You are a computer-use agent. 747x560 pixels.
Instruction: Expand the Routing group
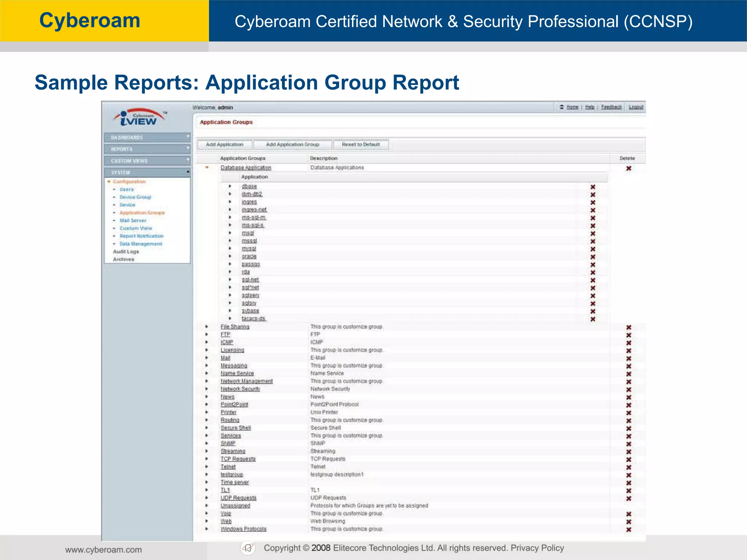tap(207, 420)
